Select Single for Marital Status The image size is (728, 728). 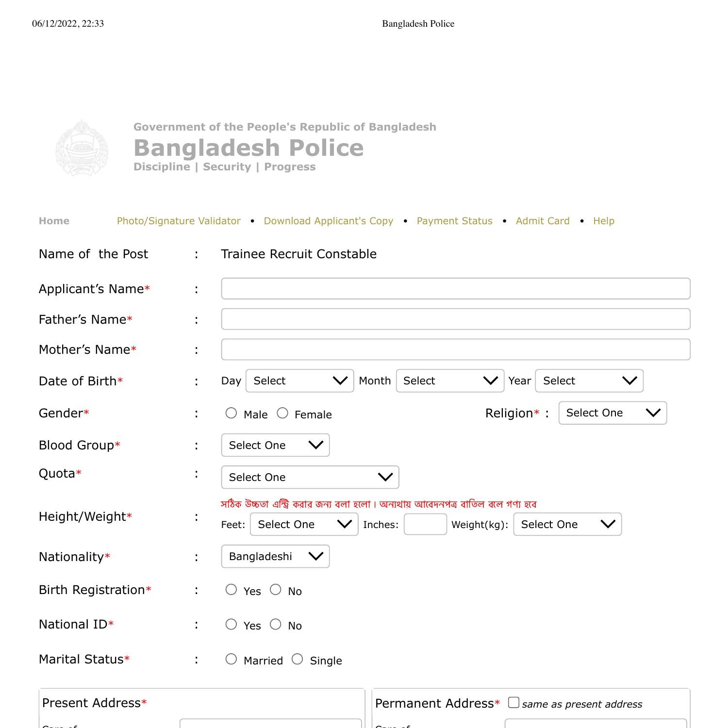(297, 659)
